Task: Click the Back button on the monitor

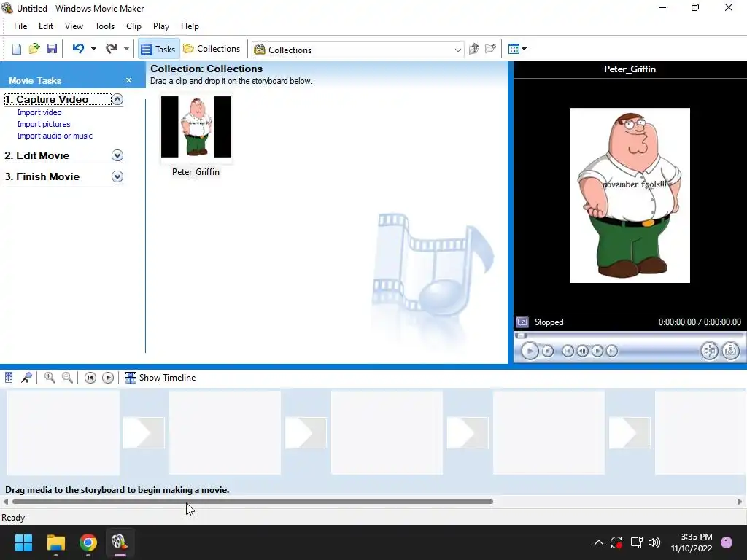Action: coord(568,351)
